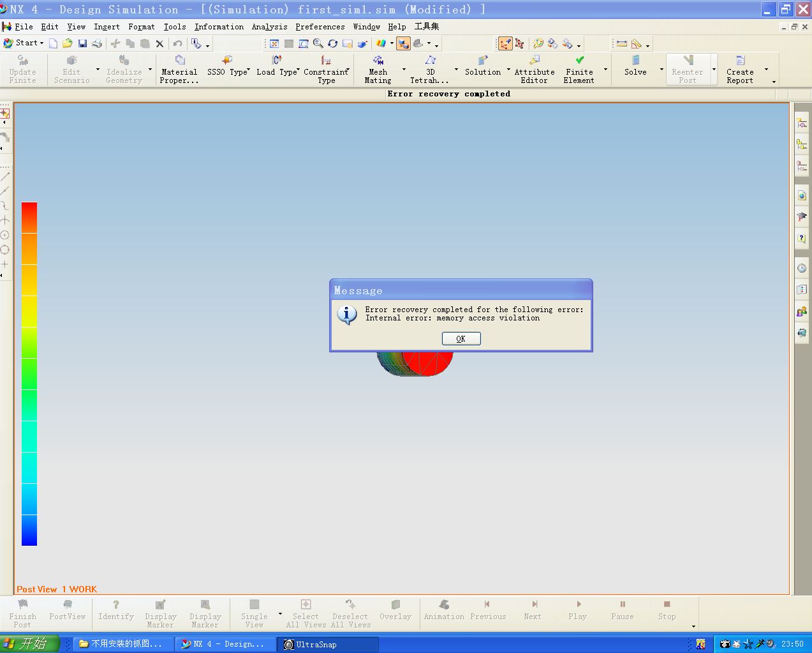Open the folder window from taskbar
The image size is (812, 653).
123,644
